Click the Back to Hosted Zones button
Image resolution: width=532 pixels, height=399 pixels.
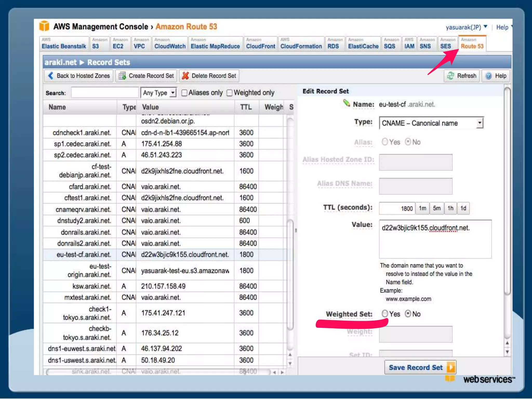[78, 76]
